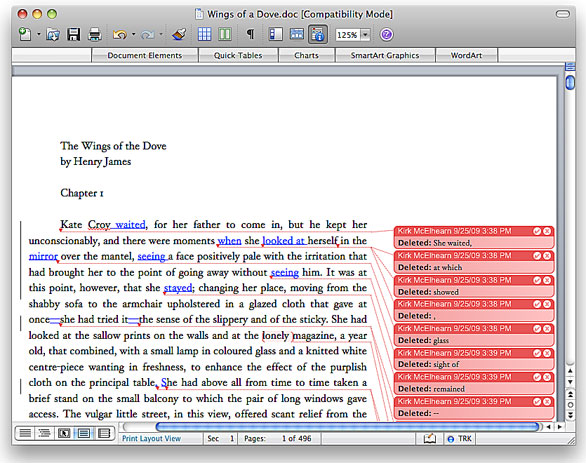This screenshot has width=586, height=463.
Task: Click the toolbar hide pill button in title bar
Action: 563,14
